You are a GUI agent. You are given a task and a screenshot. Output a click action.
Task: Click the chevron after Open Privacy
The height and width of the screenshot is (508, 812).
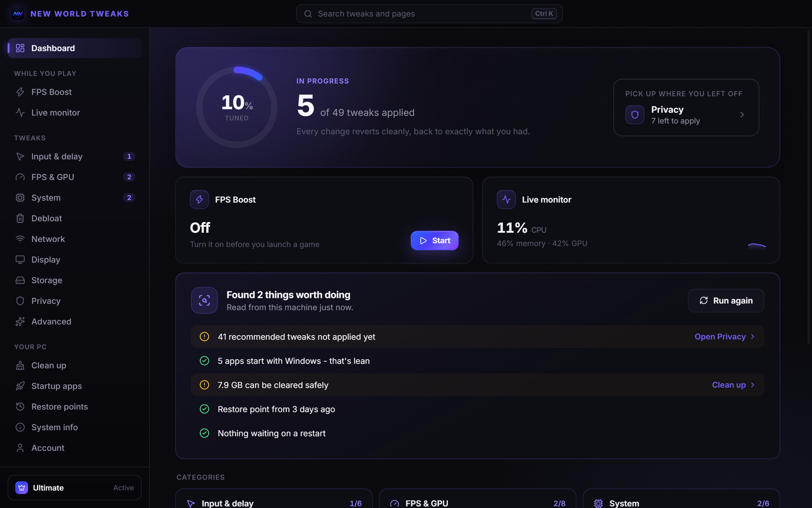753,337
